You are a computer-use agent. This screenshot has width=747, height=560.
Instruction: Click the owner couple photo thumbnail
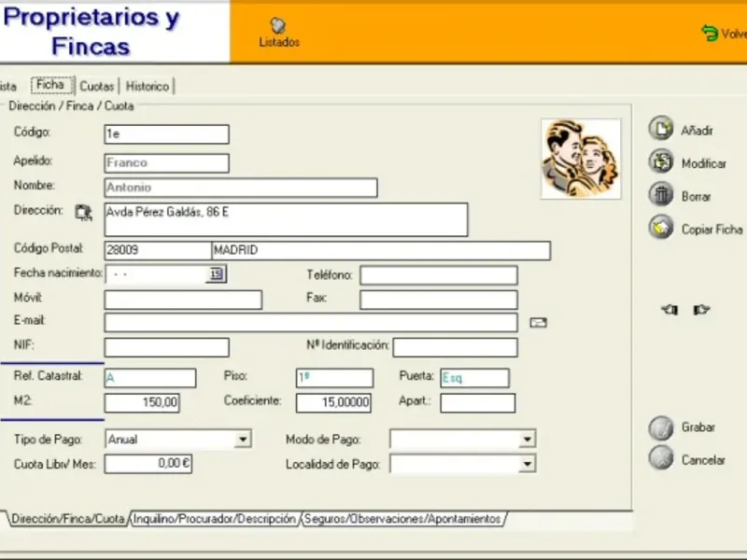pyautogui.click(x=581, y=159)
